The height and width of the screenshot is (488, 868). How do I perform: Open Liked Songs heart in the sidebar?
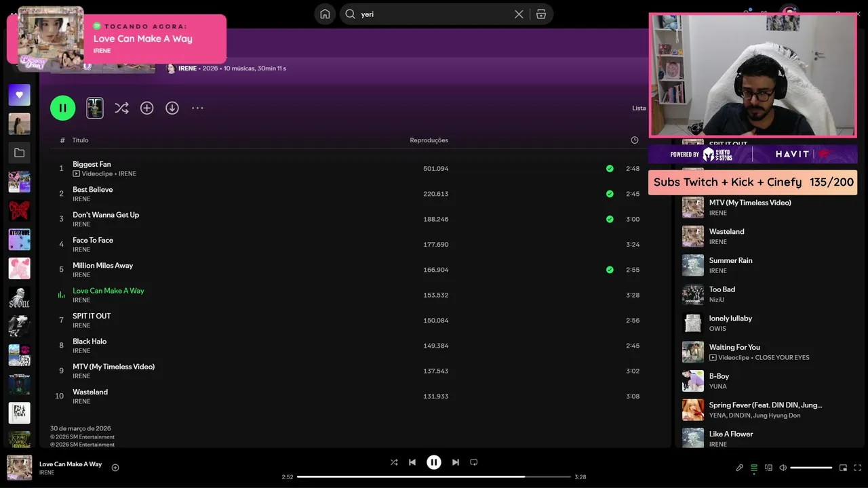[x=19, y=95]
